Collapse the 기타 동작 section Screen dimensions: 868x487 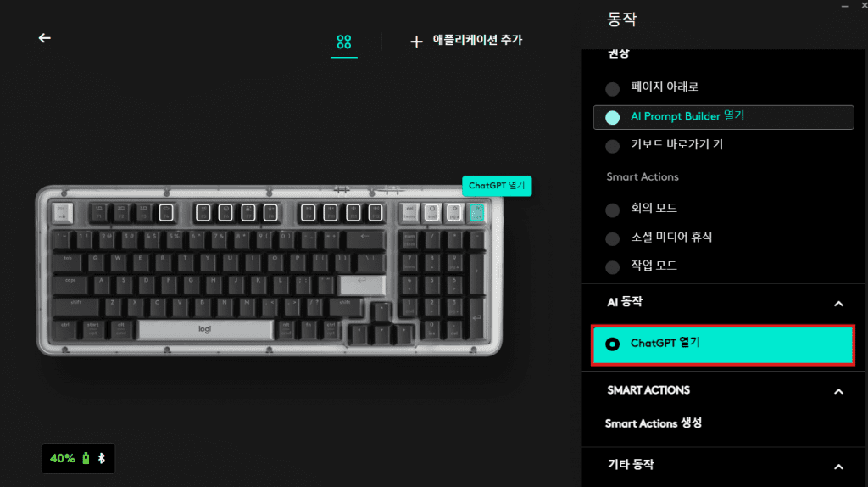(838, 467)
